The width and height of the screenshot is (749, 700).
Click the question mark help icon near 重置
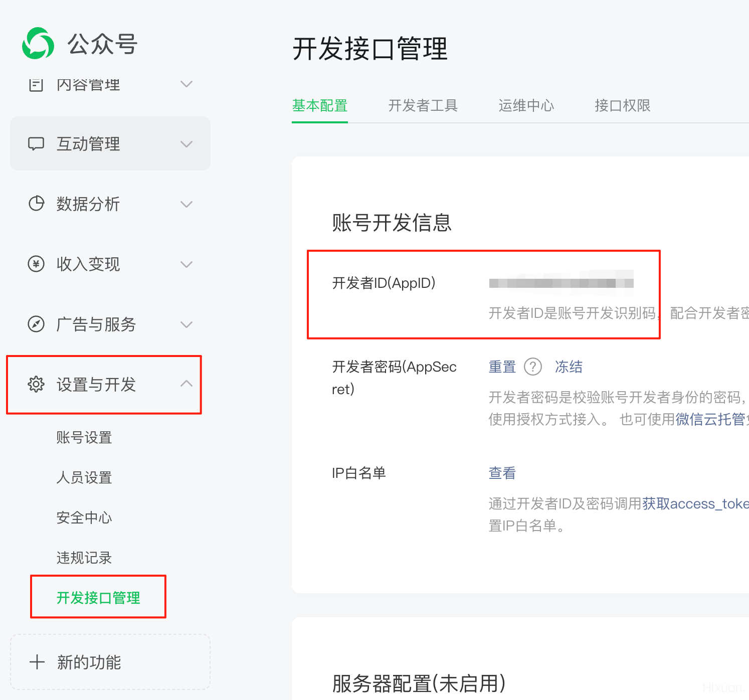(533, 367)
